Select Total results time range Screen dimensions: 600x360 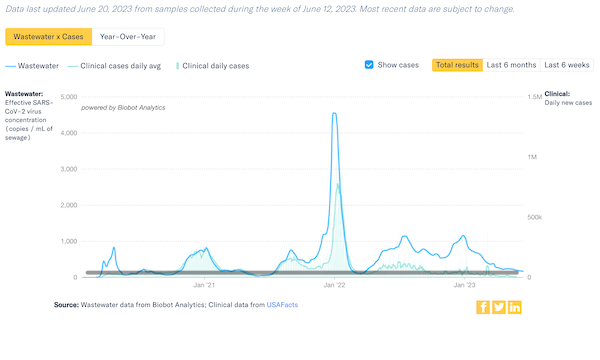(x=457, y=65)
